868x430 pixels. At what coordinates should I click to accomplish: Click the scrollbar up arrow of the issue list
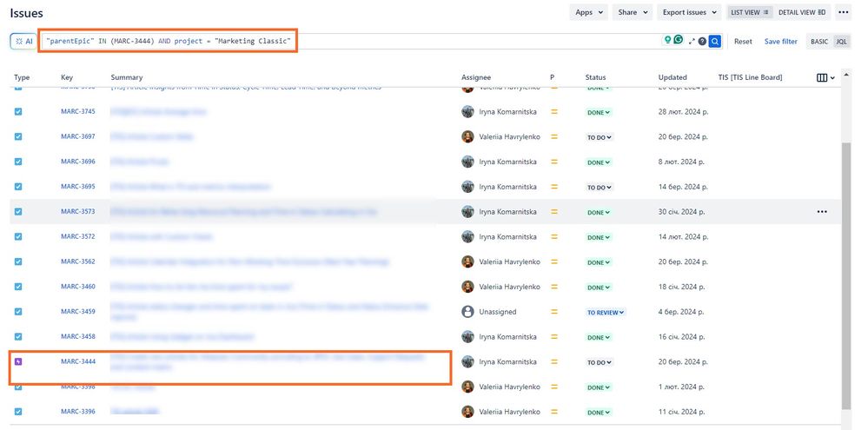pyautogui.click(x=845, y=75)
